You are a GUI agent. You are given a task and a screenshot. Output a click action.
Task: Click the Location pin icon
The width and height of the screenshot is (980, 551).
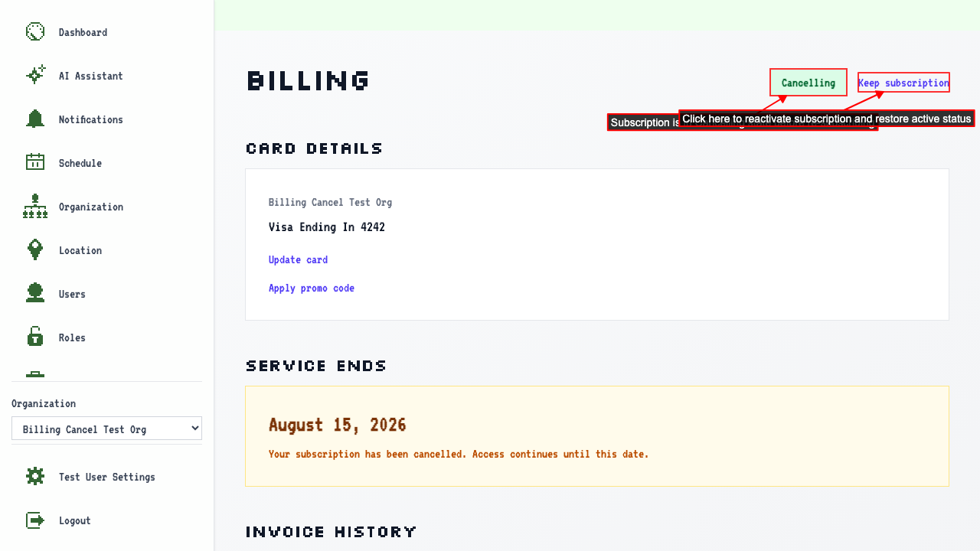click(35, 249)
